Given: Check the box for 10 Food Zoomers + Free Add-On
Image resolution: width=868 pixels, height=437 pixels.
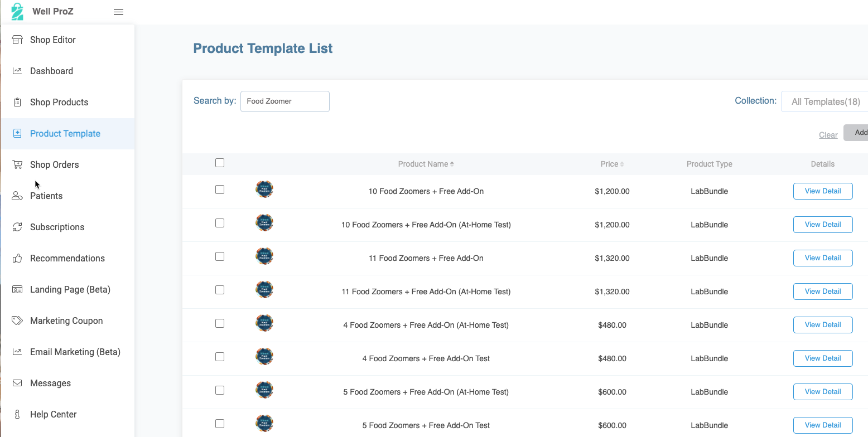Looking at the screenshot, I should click(x=220, y=190).
